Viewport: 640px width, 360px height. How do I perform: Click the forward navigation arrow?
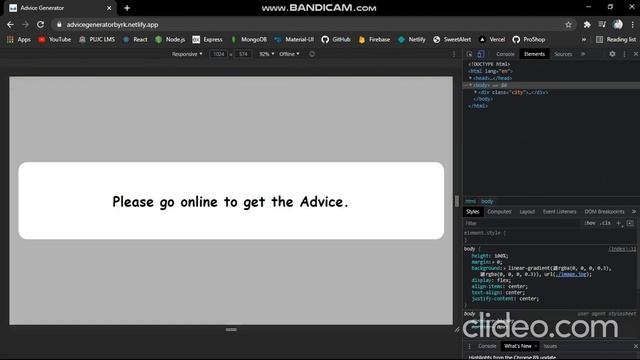[x=25, y=24]
